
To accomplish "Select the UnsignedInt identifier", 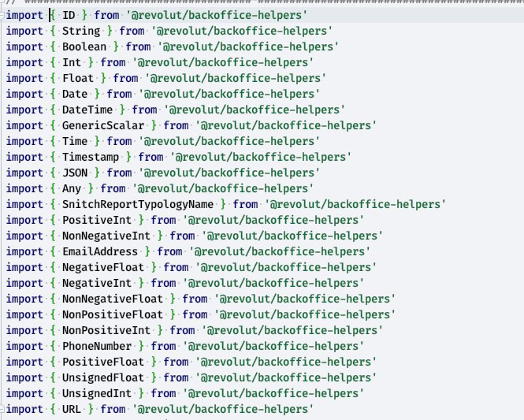I will [97, 393].
